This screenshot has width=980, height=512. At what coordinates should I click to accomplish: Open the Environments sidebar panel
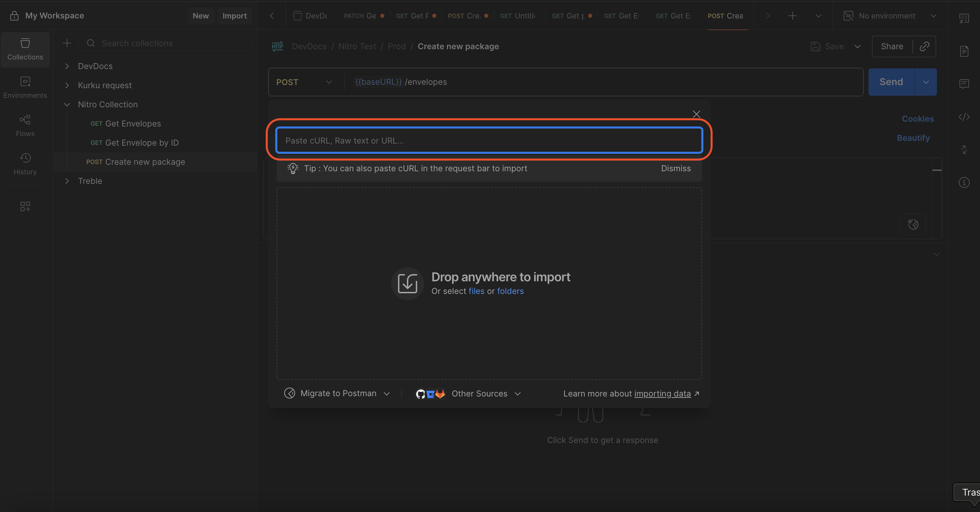(x=25, y=87)
